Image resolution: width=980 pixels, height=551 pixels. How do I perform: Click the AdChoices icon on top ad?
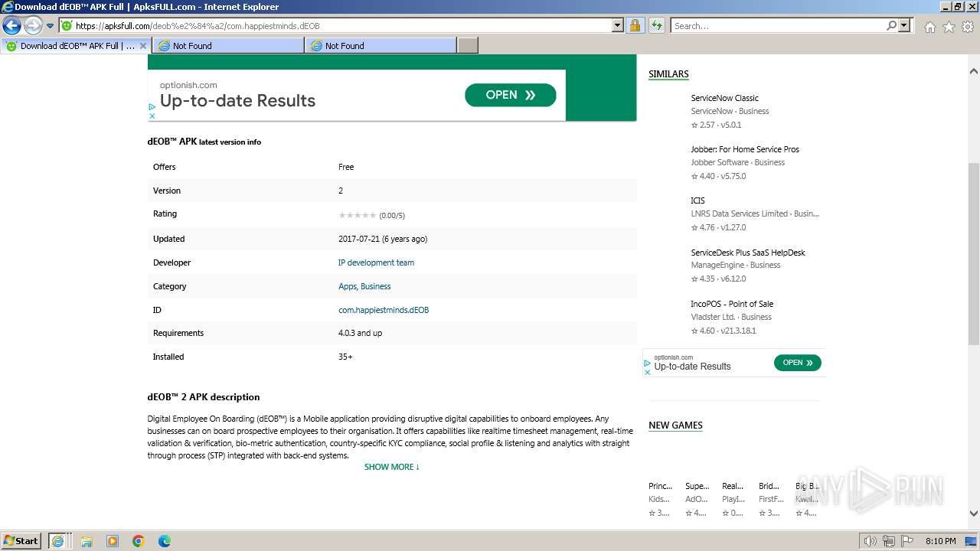tap(152, 107)
